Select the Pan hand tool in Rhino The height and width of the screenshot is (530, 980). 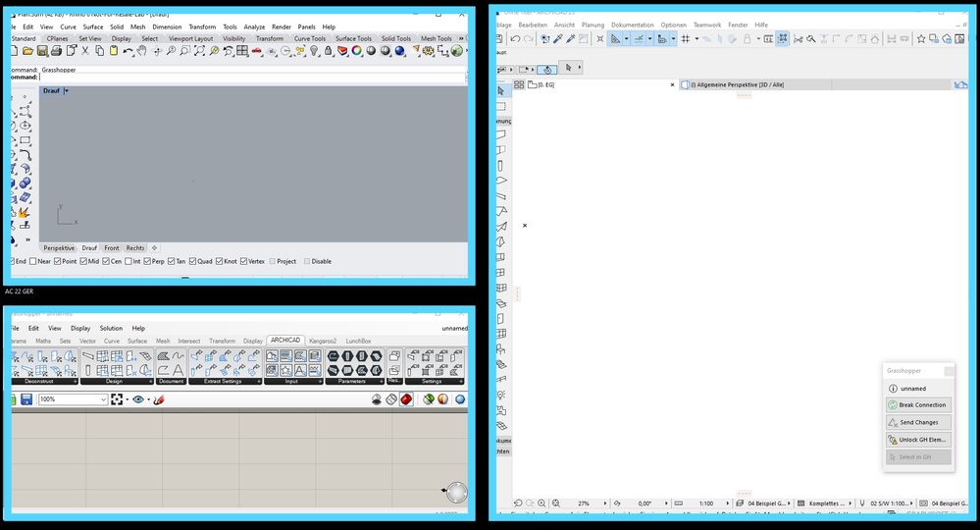point(142,51)
